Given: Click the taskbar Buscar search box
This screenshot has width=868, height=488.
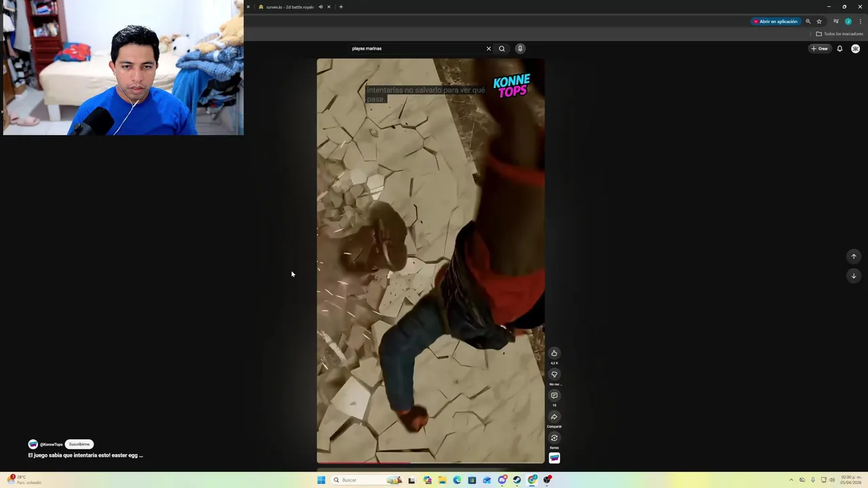Looking at the screenshot, I should tap(367, 480).
